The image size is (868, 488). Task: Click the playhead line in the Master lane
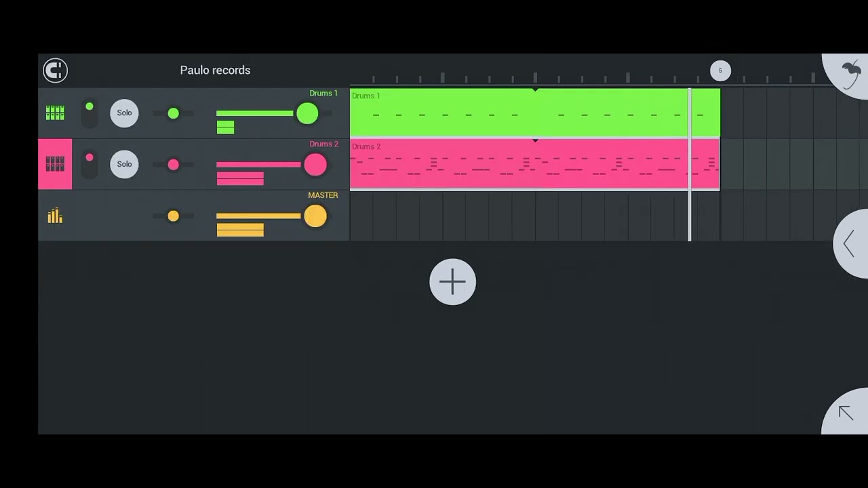(690, 216)
